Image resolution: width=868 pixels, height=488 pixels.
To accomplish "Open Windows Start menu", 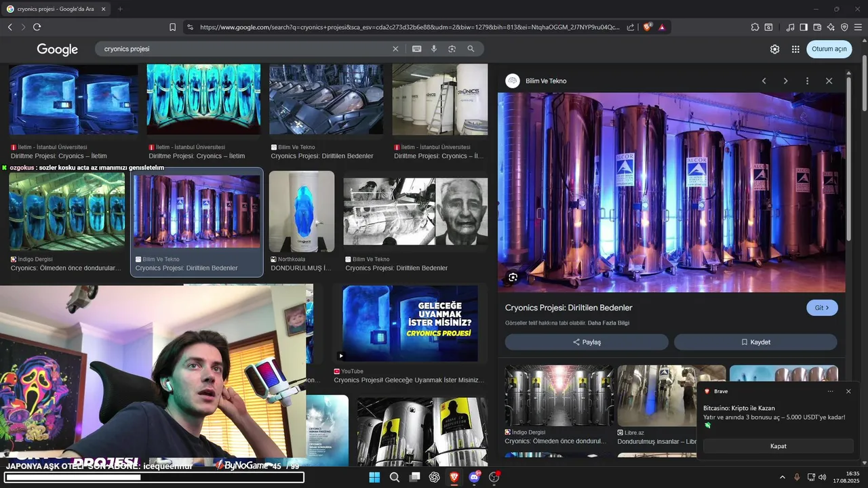I will click(374, 477).
